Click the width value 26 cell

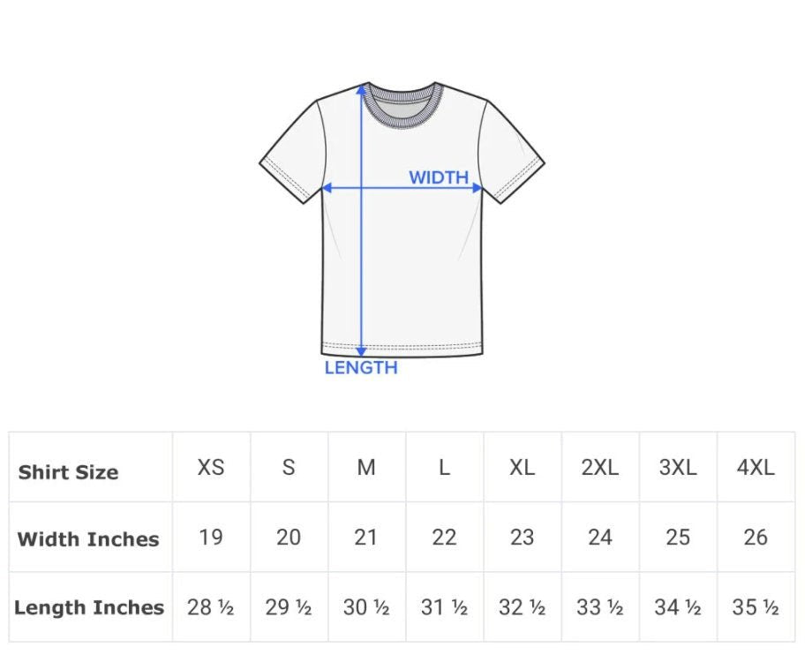(x=756, y=537)
